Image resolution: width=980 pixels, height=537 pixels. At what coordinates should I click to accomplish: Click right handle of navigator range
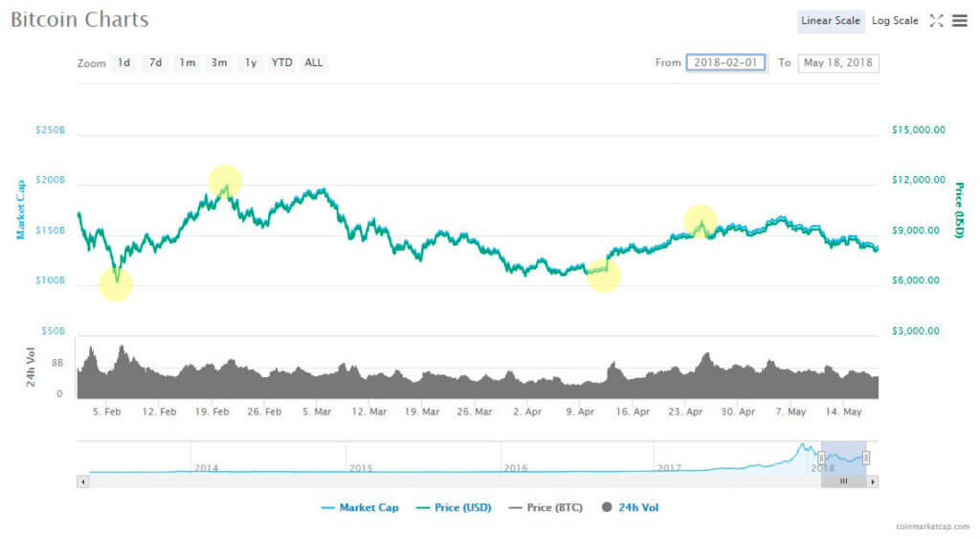point(866,459)
